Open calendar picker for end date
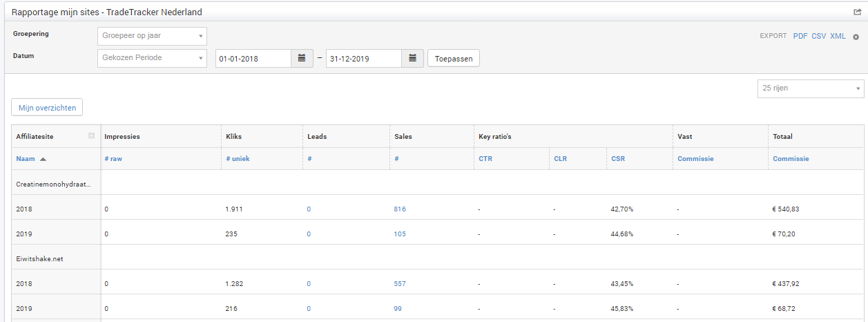Image resolution: width=868 pixels, height=322 pixels. point(412,58)
